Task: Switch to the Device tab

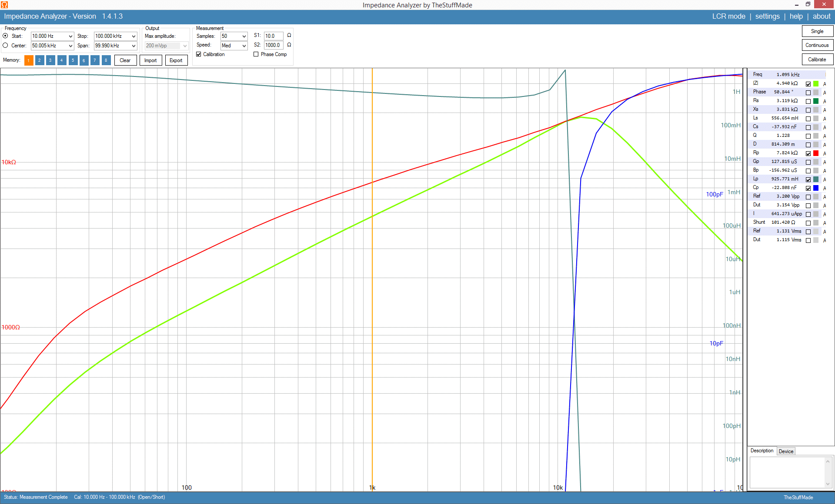Action: tap(786, 451)
